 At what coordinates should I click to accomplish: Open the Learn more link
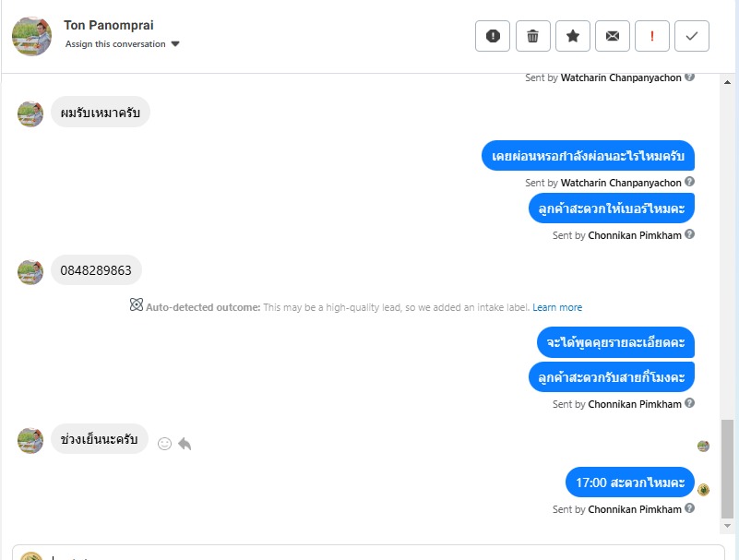[x=557, y=307]
